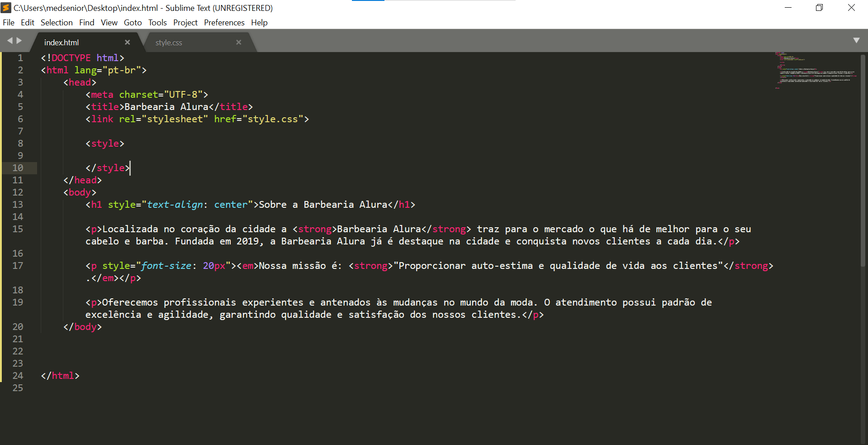Close the style.css tab

pos(239,42)
